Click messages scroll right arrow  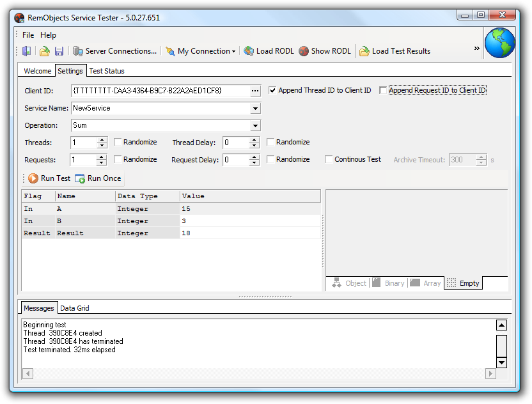click(490, 374)
